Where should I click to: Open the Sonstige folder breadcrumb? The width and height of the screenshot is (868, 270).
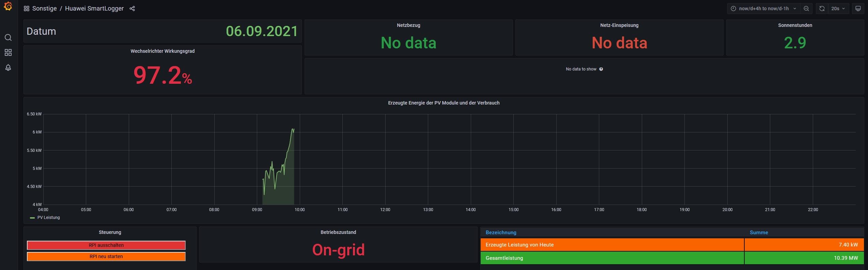point(44,9)
